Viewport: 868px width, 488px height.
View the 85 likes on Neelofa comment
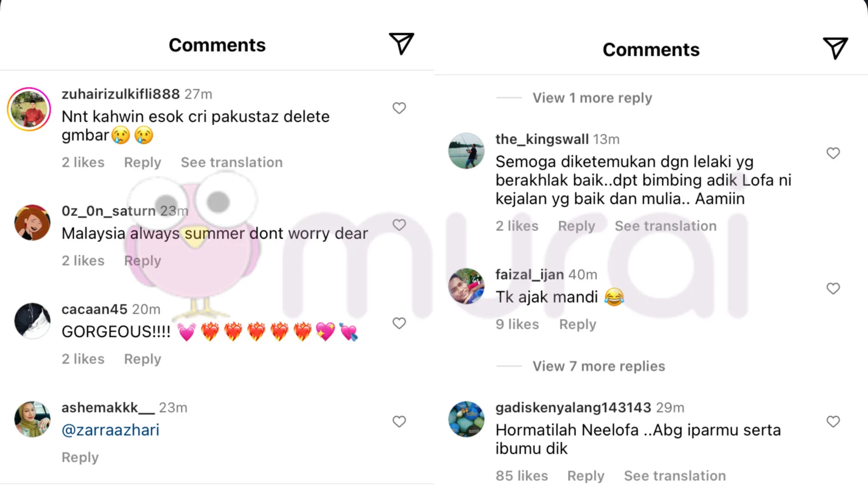522,476
